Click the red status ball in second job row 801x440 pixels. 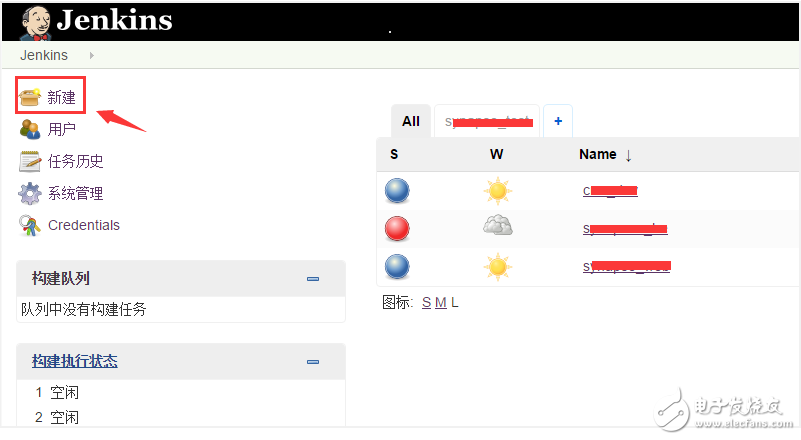point(397,228)
